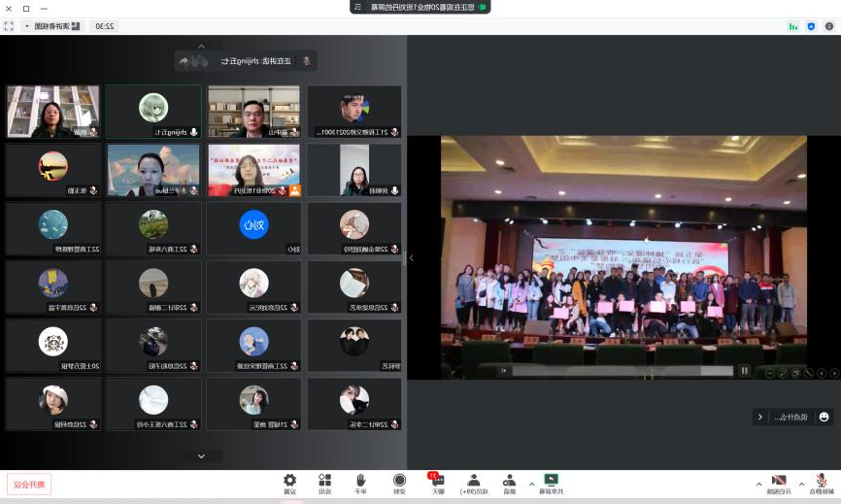Click the volume icon of the shared video
Screen dimensions: 841x504
pyautogui.click(x=504, y=371)
